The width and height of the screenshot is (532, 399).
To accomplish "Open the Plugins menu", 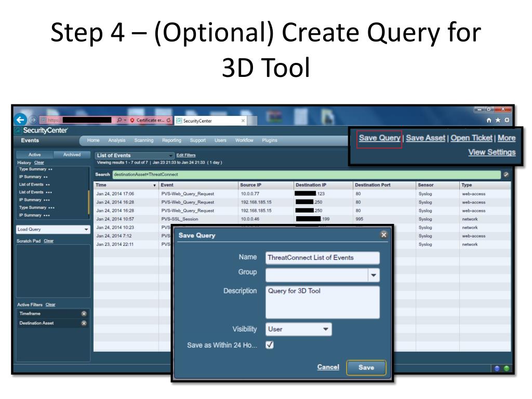I will tap(270, 140).
